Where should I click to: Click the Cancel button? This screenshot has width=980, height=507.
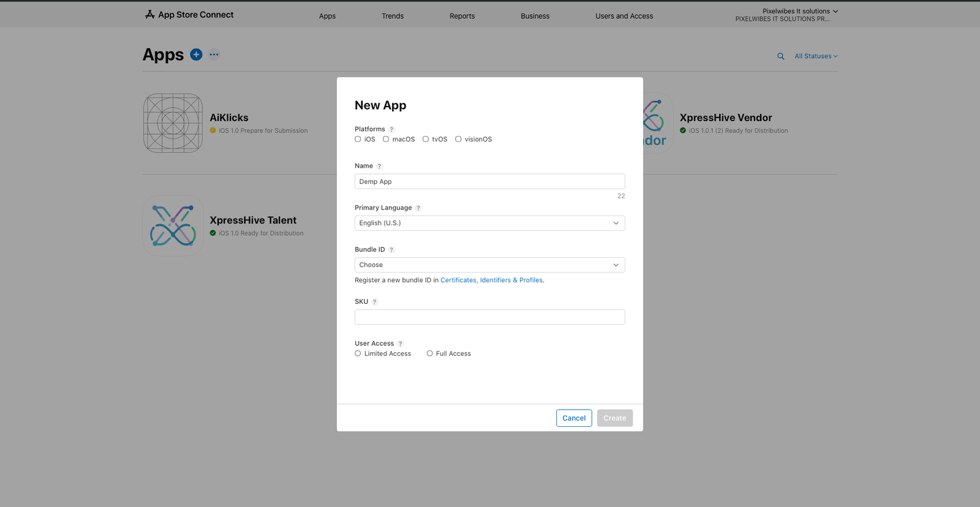pyautogui.click(x=574, y=418)
